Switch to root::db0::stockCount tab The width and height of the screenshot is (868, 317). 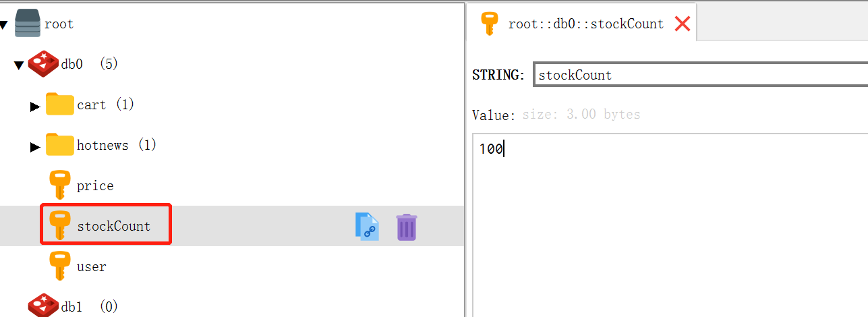coord(585,24)
